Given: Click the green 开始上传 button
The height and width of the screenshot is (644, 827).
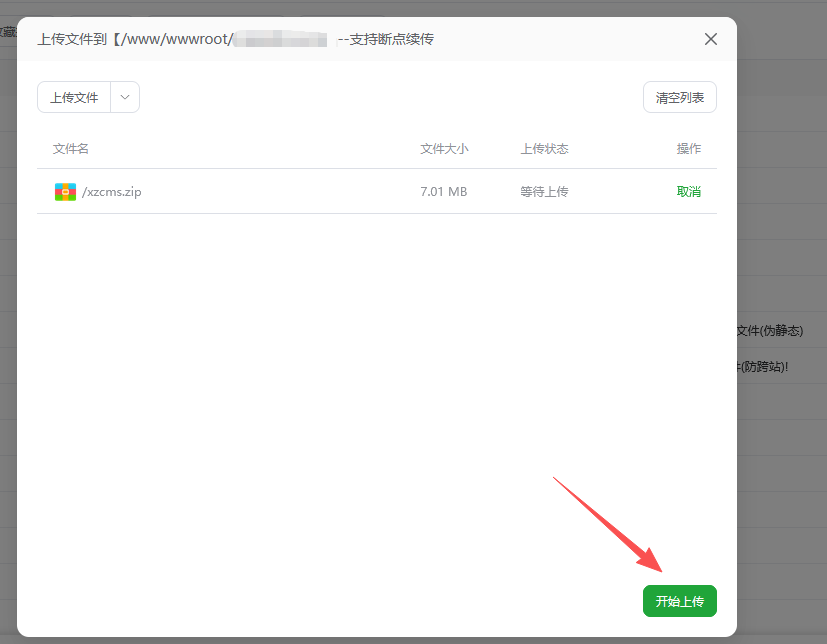Looking at the screenshot, I should tap(679, 601).
